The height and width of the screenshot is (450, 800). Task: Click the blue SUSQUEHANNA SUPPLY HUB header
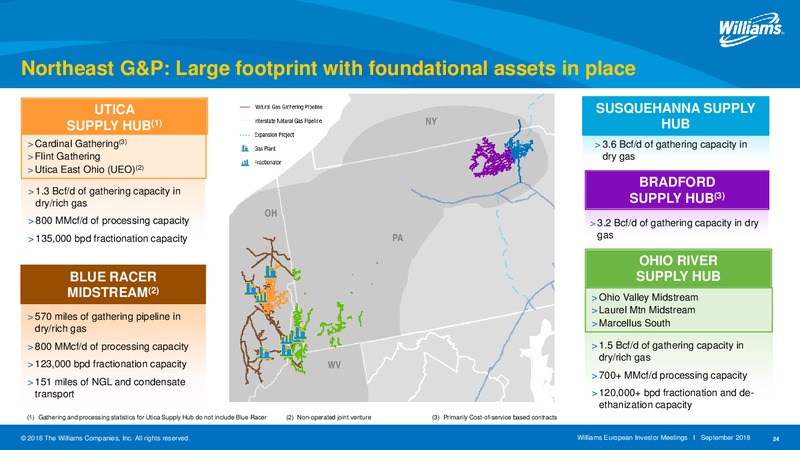coord(676,116)
